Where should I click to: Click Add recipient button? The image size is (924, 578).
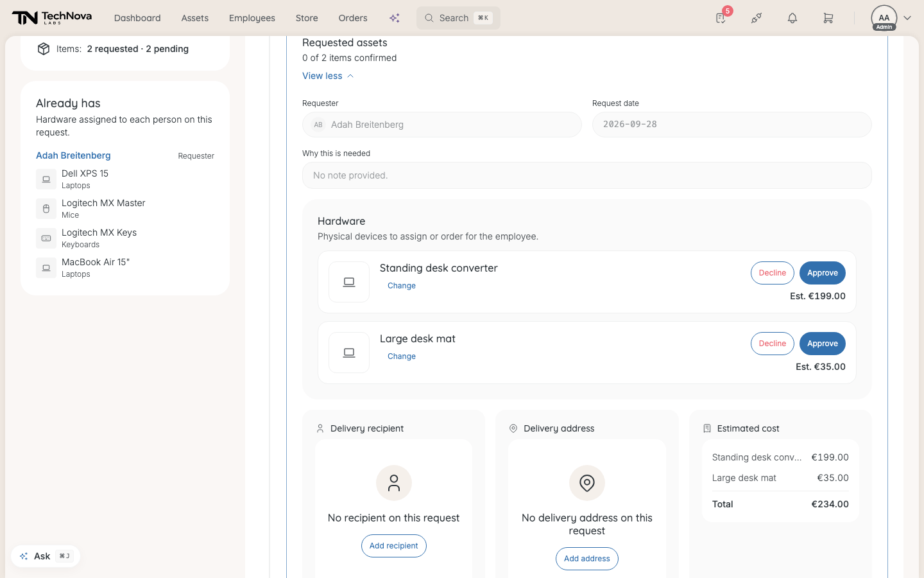(394, 546)
